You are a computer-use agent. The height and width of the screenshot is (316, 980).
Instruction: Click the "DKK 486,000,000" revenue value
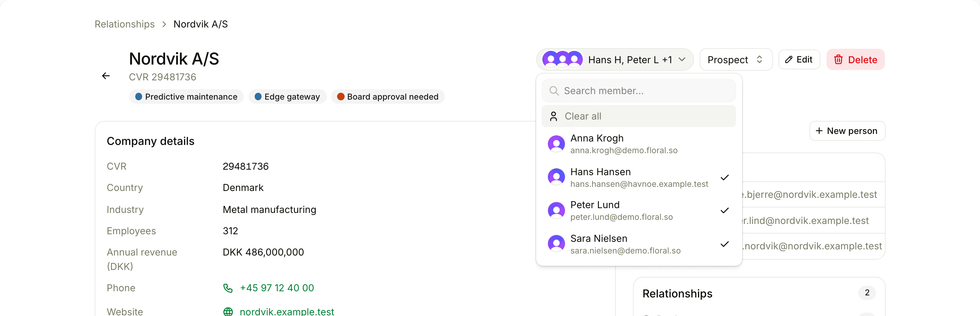tap(263, 252)
